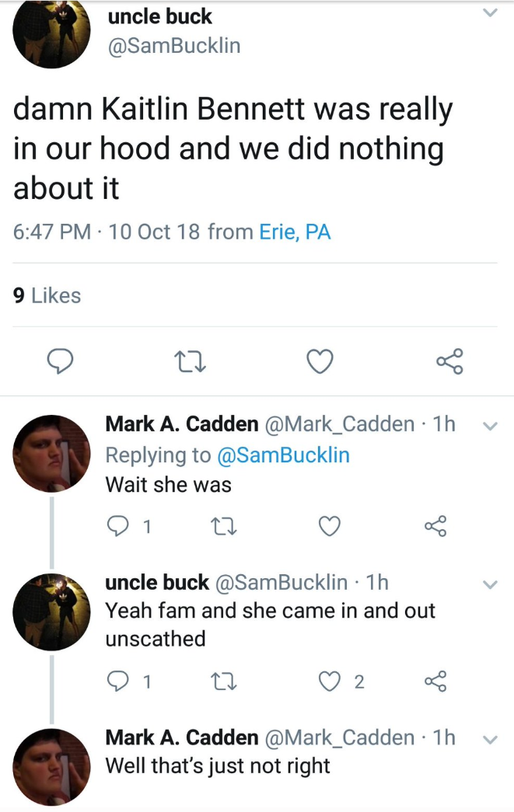Like the 'unscathed' reply with 2 likes
The image size is (514, 812).
330,681
